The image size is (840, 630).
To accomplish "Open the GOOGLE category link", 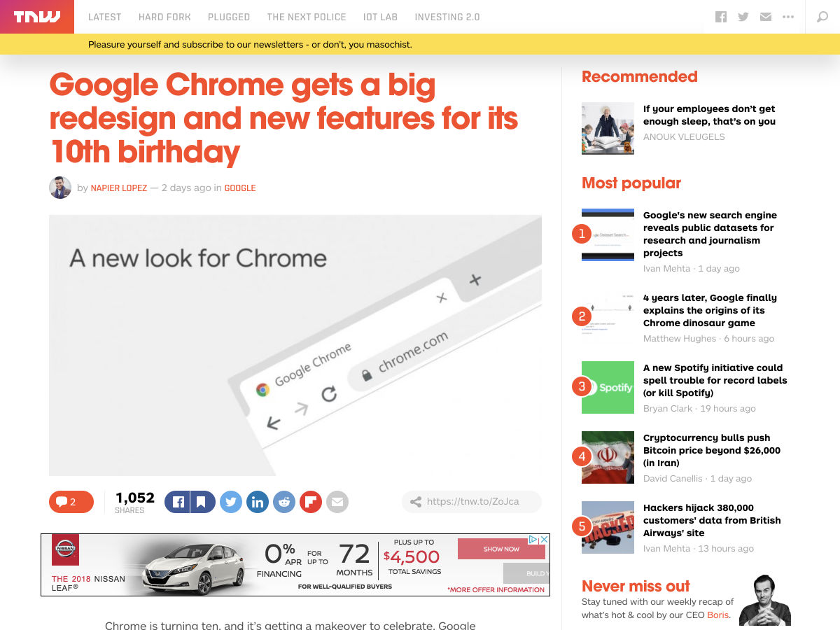I will [x=240, y=188].
